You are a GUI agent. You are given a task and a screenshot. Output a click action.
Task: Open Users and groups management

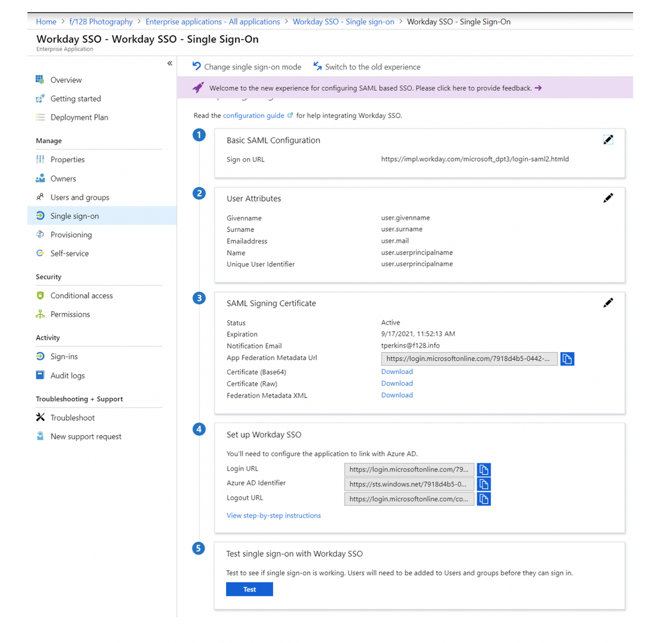click(80, 197)
